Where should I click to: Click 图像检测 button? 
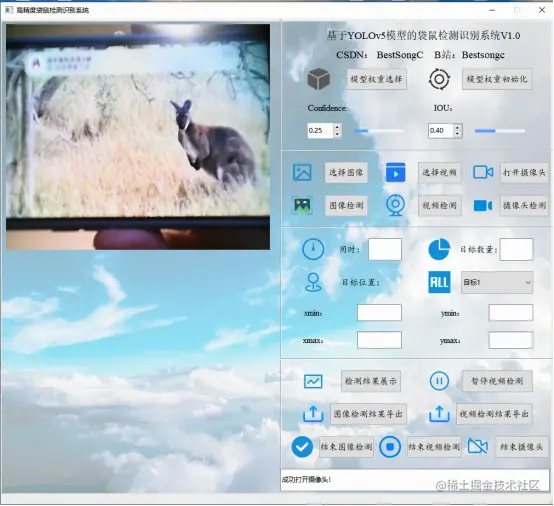coord(346,205)
